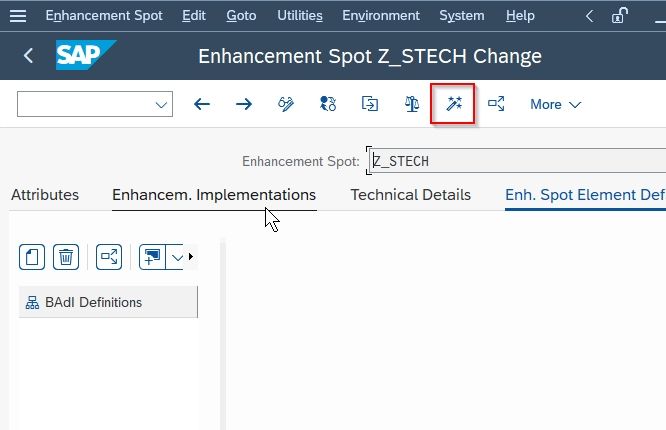Click the fullscreen icon in left panel
The width and height of the screenshot is (666, 430).
click(x=109, y=257)
